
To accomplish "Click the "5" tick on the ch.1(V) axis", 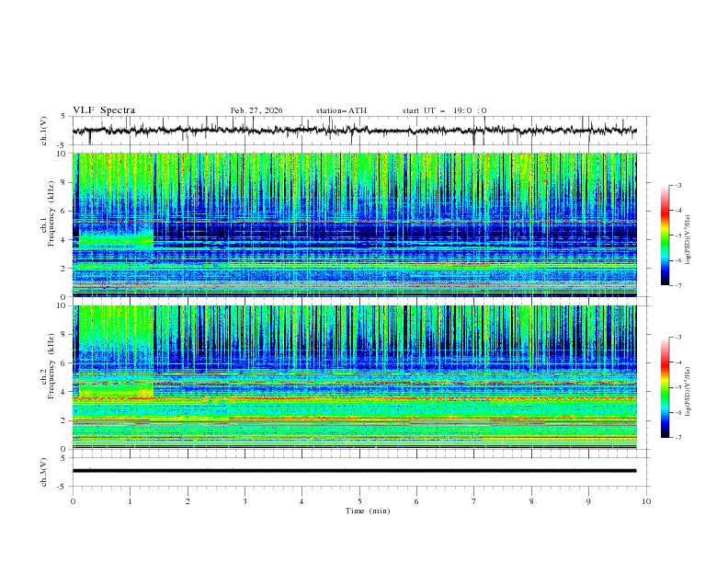I will click(64, 116).
